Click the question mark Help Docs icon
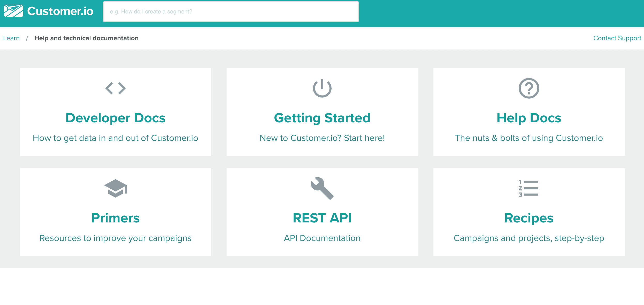This screenshot has height=305, width=644. [529, 88]
